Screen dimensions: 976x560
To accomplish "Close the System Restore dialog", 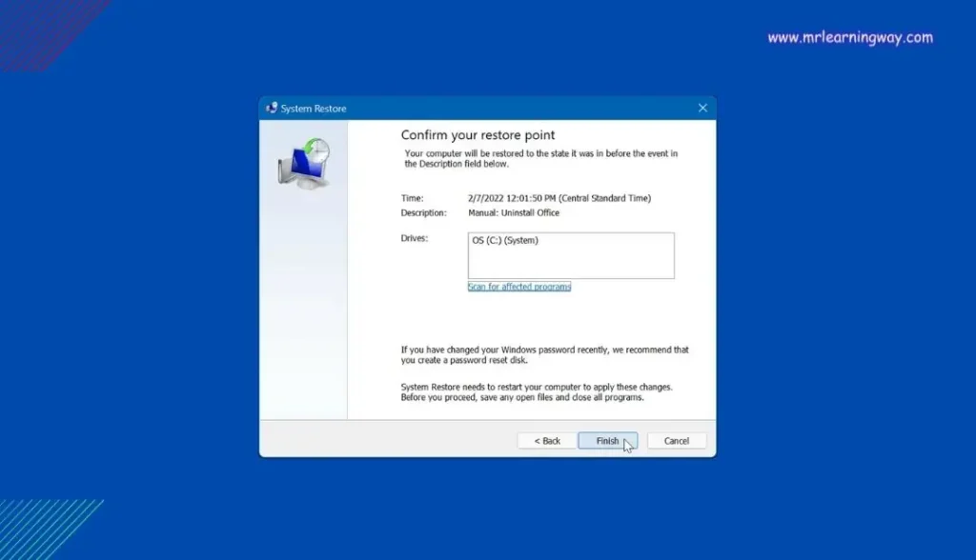I will point(702,109).
